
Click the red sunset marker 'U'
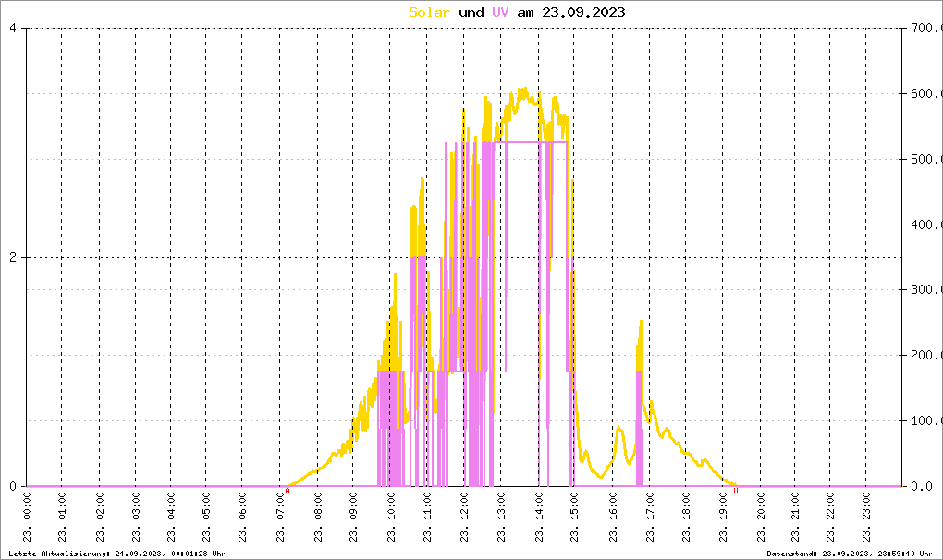coord(736,491)
